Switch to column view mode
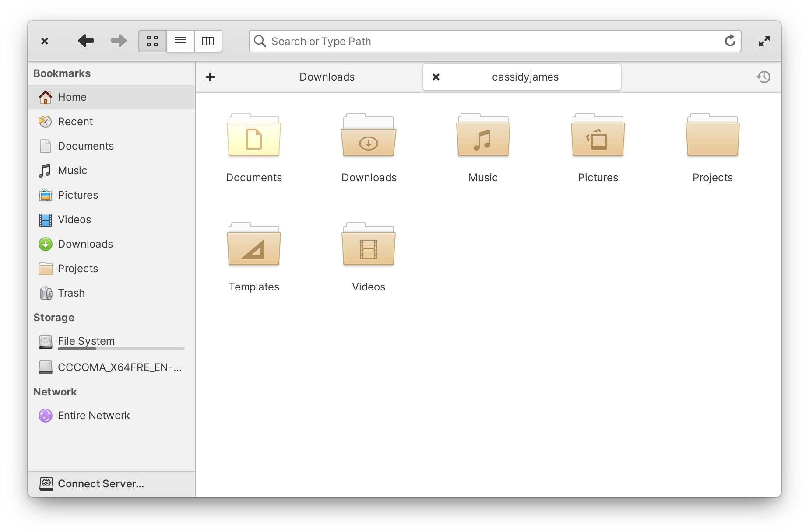The image size is (809, 532). pos(208,41)
